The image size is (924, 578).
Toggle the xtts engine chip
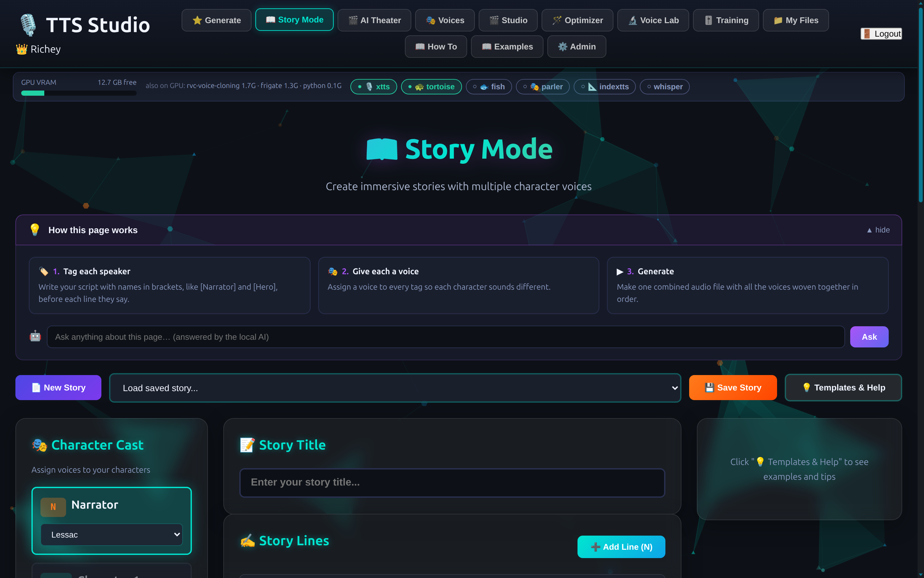coord(373,87)
